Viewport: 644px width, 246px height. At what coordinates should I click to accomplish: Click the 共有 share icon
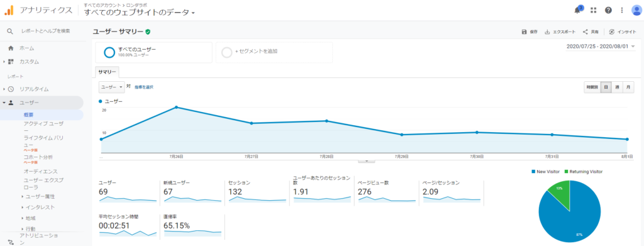pos(586,31)
